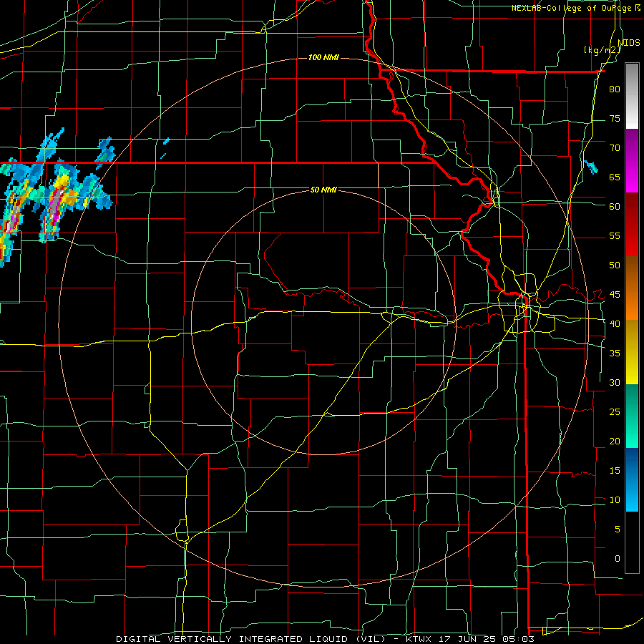Screen dimensions: 644x644
Task: Click the green segment of the legend
Action: pyautogui.click(x=632, y=416)
